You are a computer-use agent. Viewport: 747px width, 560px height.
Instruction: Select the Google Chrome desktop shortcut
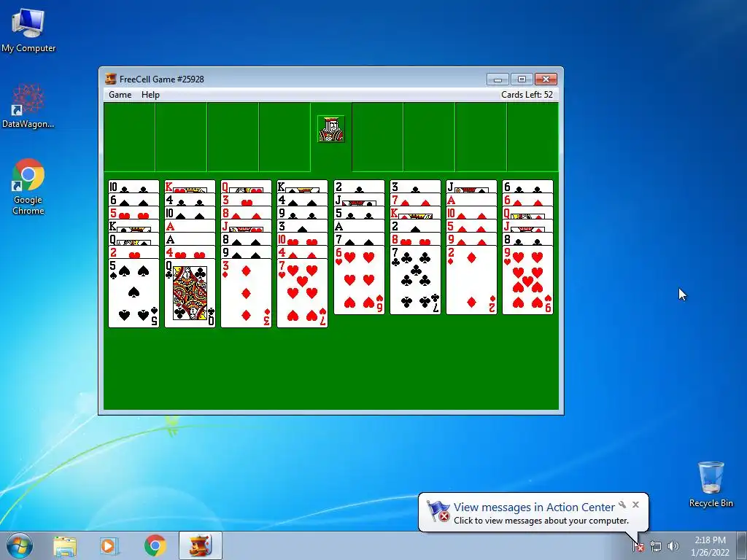(28, 187)
